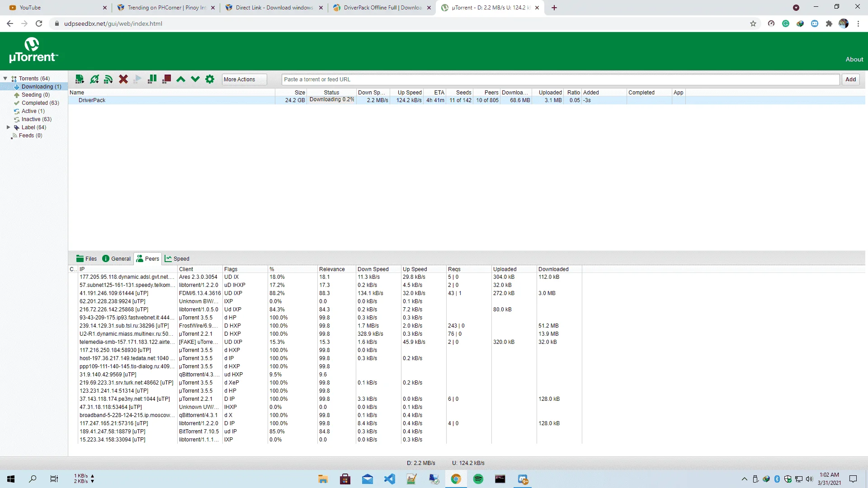Sort torrents by Size column header
Viewport: 868px width, 488px height.
(x=291, y=92)
